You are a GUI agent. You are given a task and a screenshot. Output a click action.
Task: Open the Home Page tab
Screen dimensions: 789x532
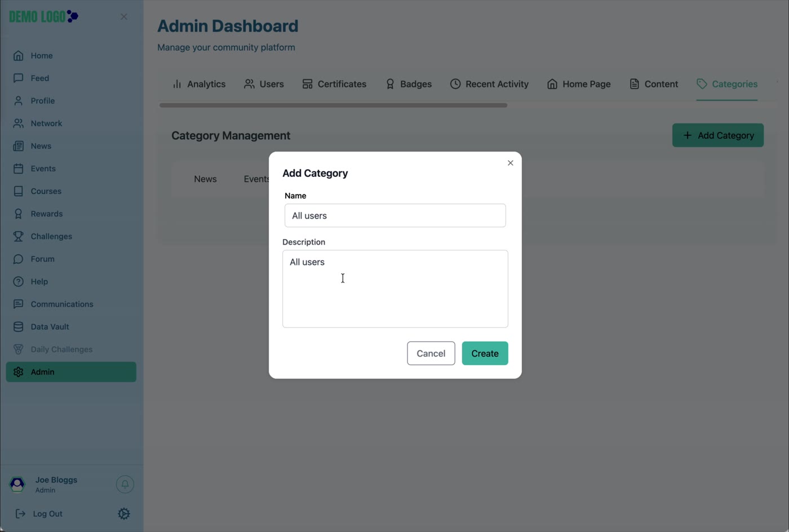point(579,84)
